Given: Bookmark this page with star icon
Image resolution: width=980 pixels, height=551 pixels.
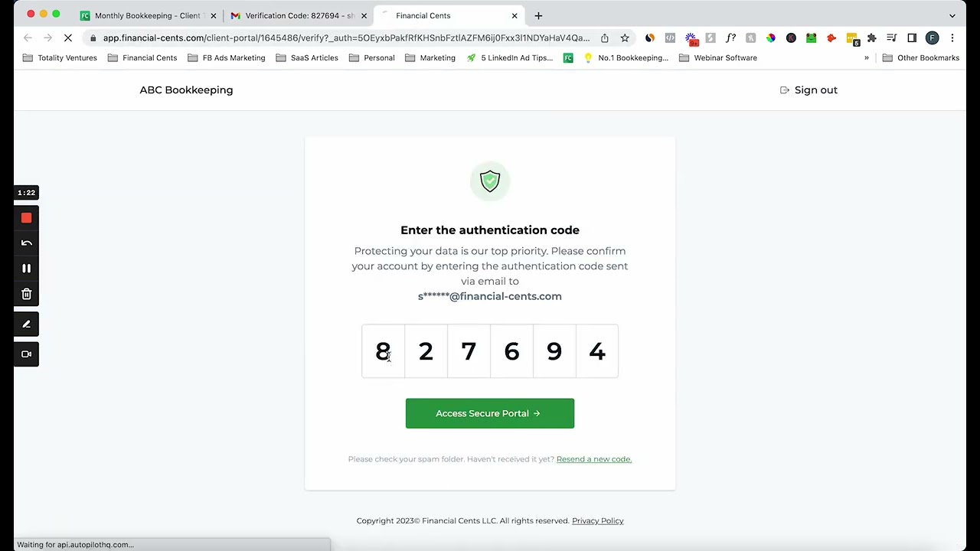Looking at the screenshot, I should [625, 38].
